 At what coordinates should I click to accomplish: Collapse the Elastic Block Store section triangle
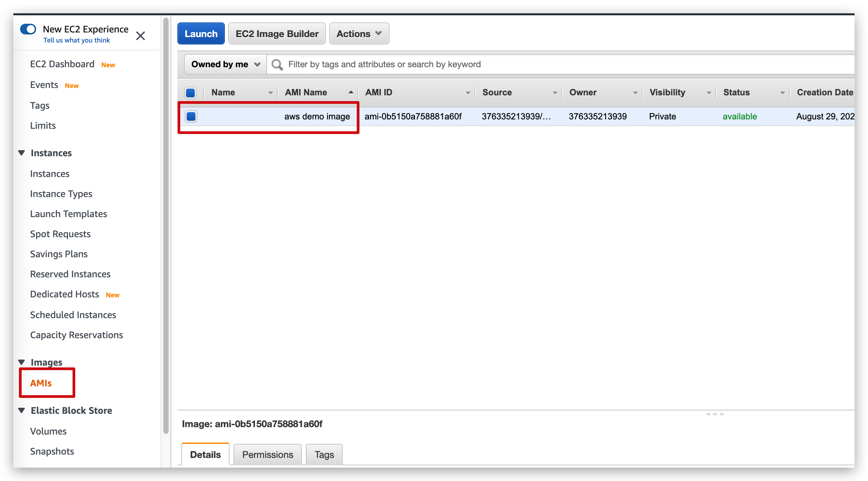(21, 411)
